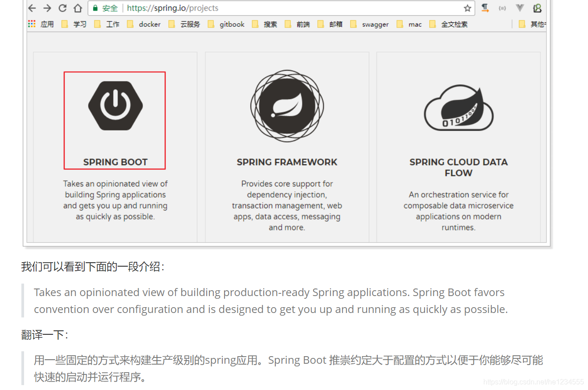The height and width of the screenshot is (390, 588).
Task: Open the 学习 bookmark folder
Action: [74, 24]
